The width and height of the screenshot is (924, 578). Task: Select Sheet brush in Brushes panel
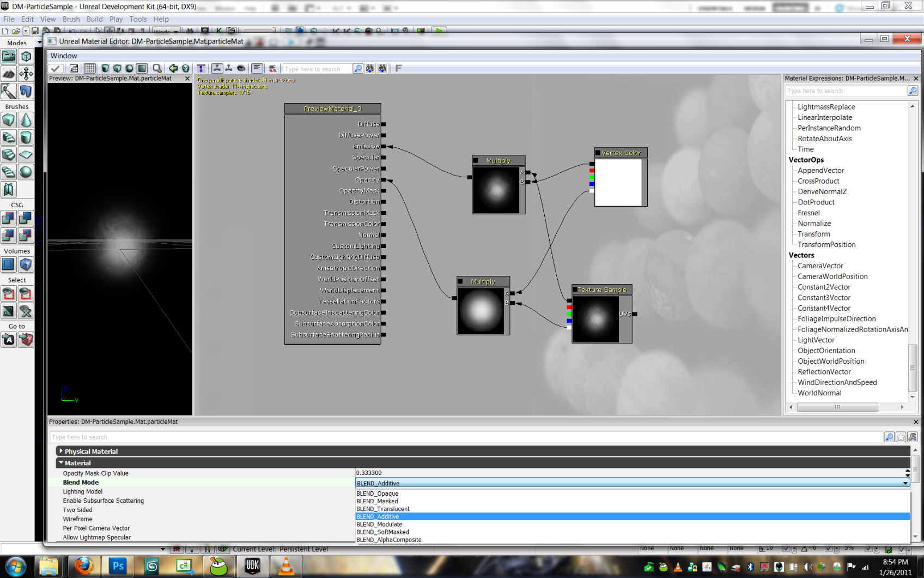click(26, 155)
